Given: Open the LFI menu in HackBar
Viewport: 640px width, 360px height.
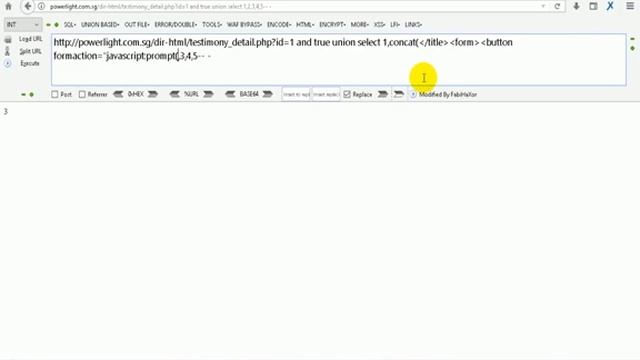Looking at the screenshot, I should pos(395,24).
